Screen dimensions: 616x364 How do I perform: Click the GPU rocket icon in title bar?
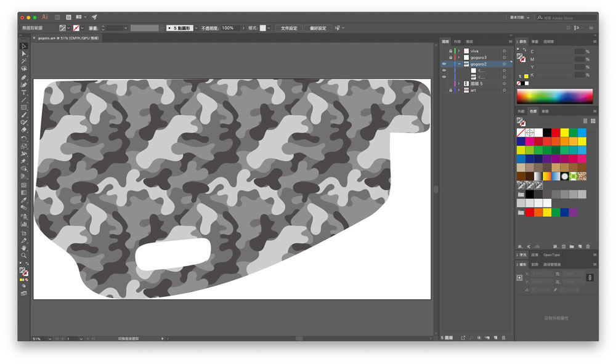(x=94, y=17)
